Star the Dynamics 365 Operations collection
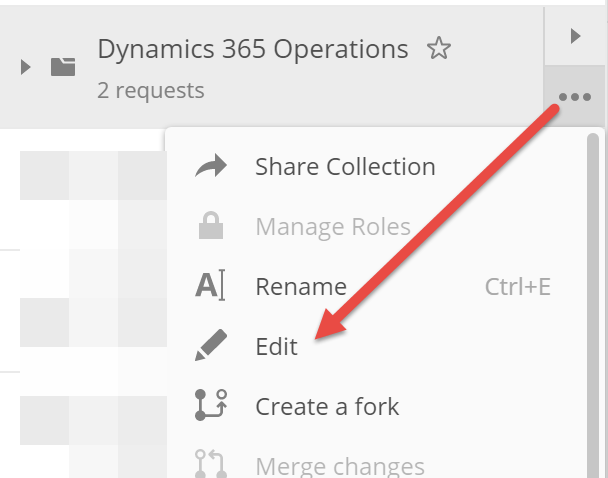 click(439, 48)
